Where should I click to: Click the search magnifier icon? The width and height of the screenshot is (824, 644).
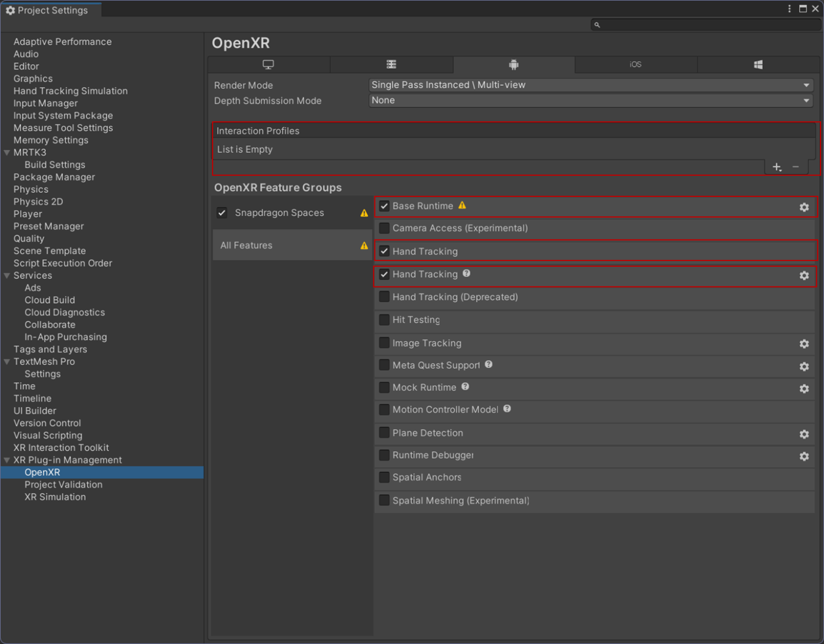597,25
